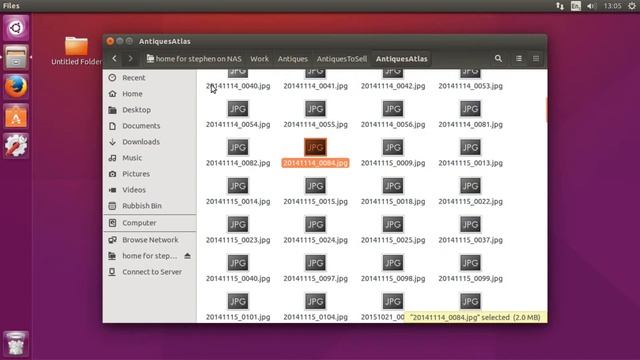The width and height of the screenshot is (640, 360).
Task: Go to 'home for stephen on NAS' breadcrumb
Action: 194,59
